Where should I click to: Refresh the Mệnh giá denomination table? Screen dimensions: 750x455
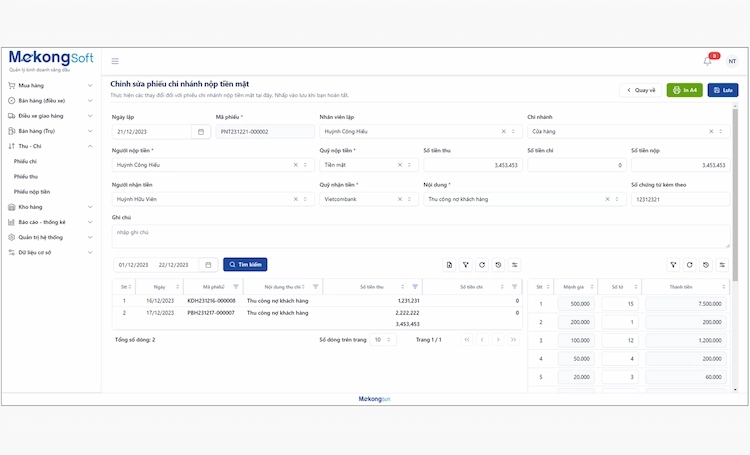pyautogui.click(x=690, y=265)
